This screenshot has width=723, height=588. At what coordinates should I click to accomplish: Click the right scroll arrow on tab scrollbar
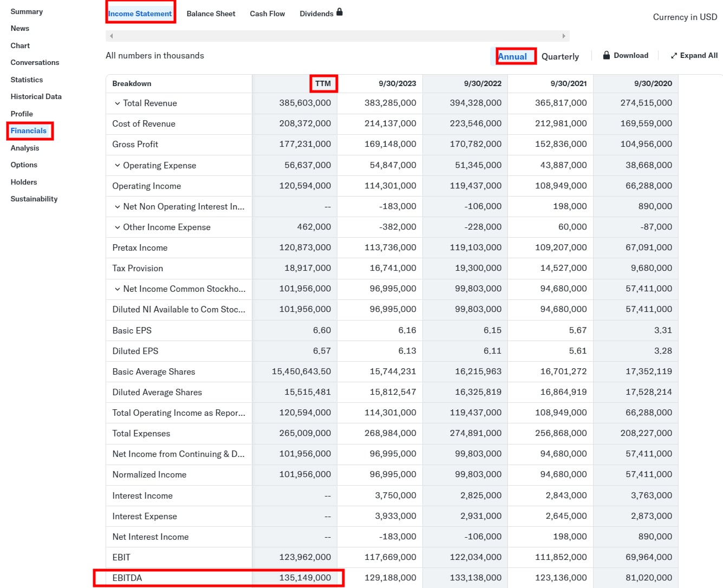(564, 36)
